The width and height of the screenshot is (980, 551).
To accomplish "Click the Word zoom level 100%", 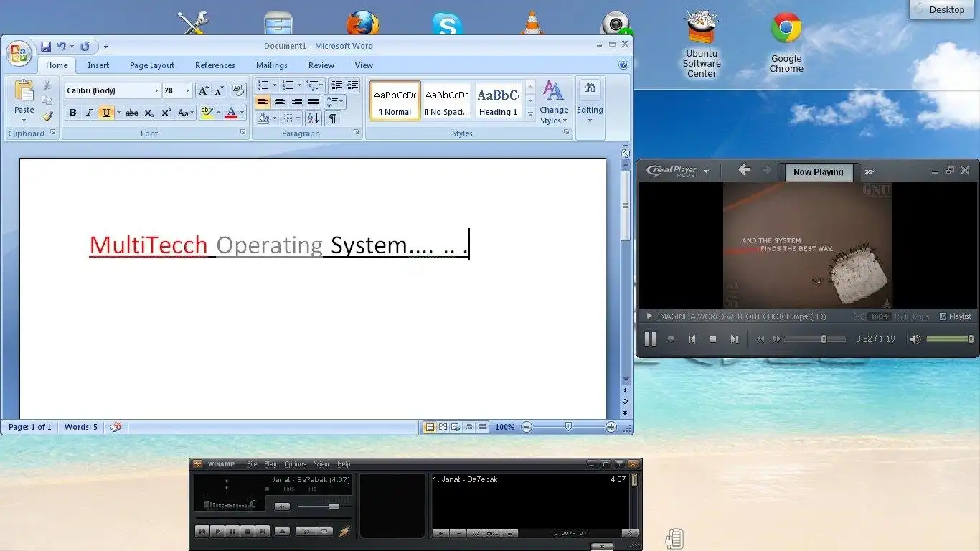I will point(505,427).
